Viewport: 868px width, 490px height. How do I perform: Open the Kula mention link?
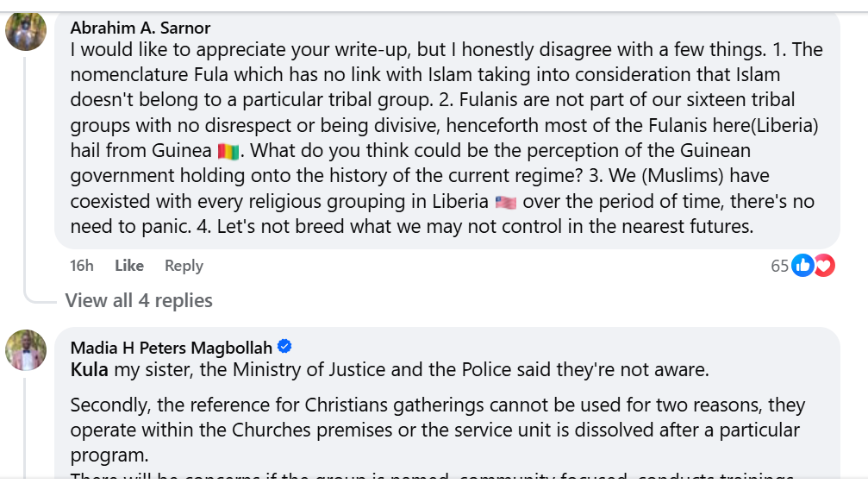click(x=89, y=371)
